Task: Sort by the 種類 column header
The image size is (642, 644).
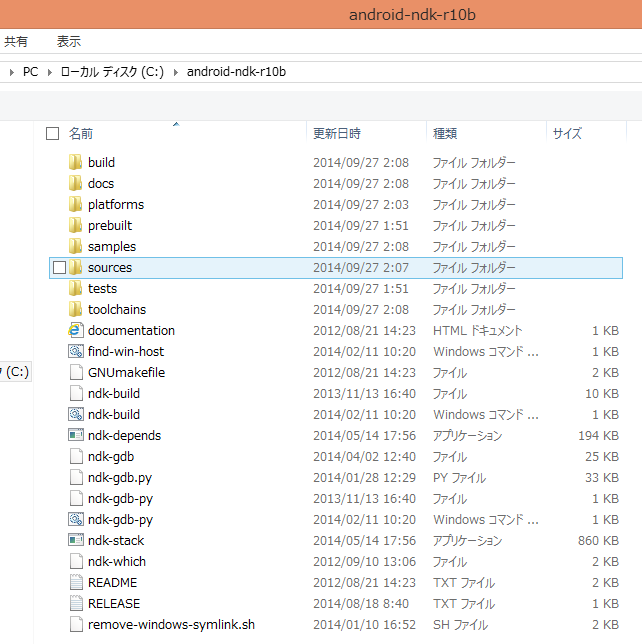Action: (x=445, y=133)
